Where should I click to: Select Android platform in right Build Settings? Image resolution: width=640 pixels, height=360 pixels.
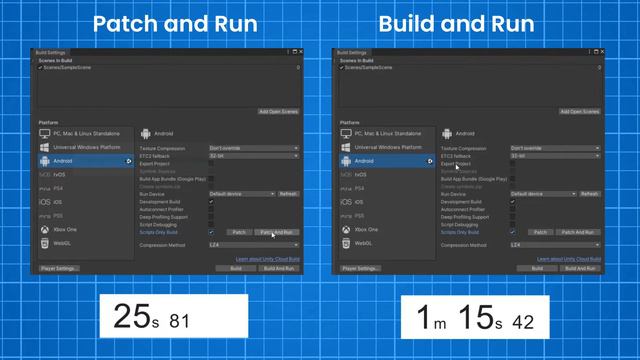click(387, 161)
